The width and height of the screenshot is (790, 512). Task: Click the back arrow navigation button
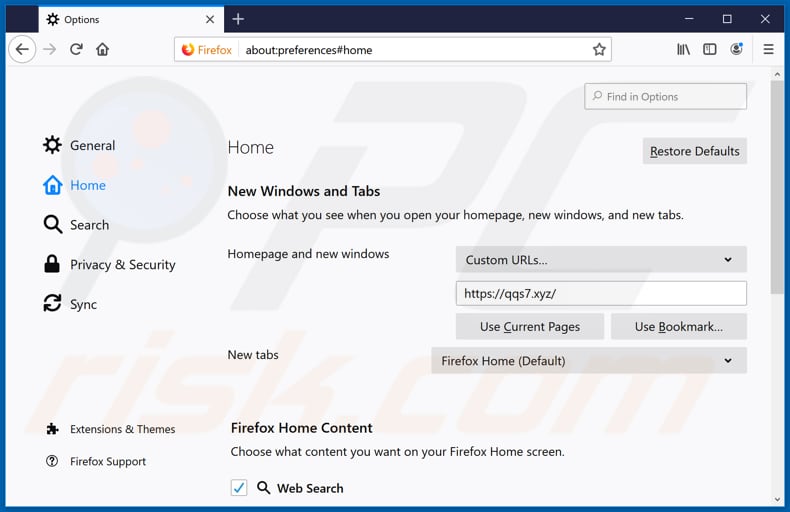22,49
